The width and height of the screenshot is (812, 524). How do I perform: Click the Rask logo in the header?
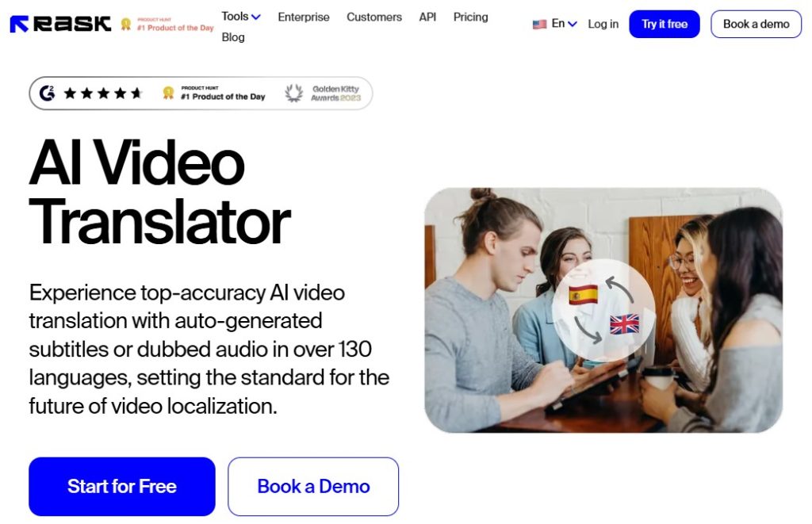[x=60, y=24]
